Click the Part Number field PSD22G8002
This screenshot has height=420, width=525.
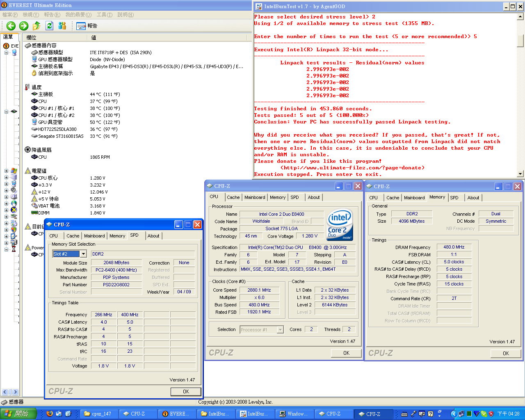(116, 285)
